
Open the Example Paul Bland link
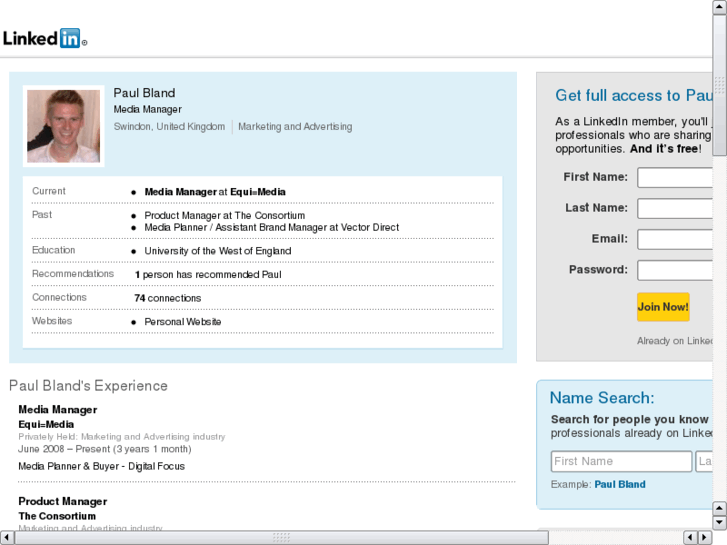[620, 484]
